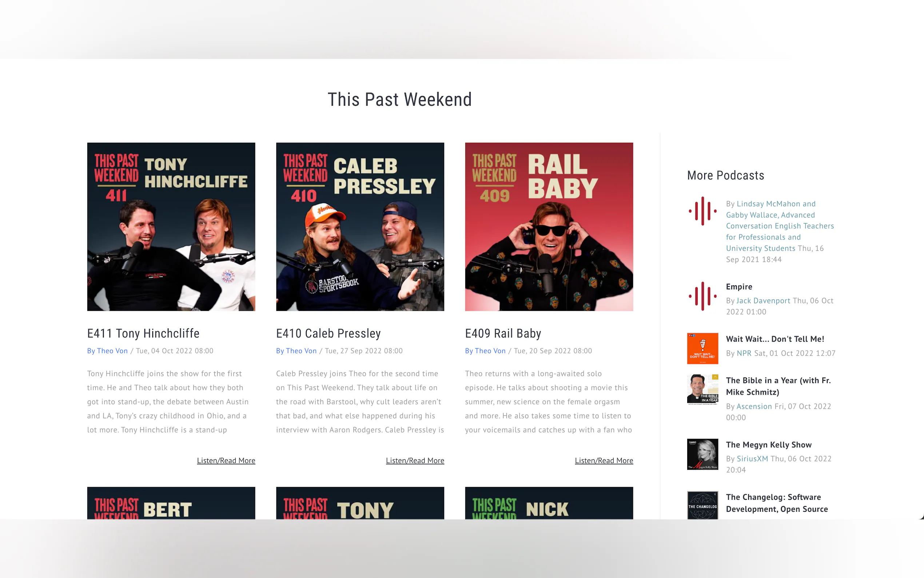Click Listen/Read More under Caleb Pressley episode
This screenshot has width=924, height=578.
[x=415, y=461]
